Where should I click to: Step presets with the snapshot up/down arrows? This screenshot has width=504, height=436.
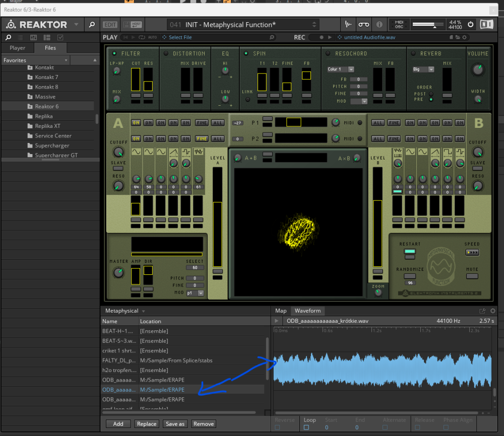pos(314,24)
